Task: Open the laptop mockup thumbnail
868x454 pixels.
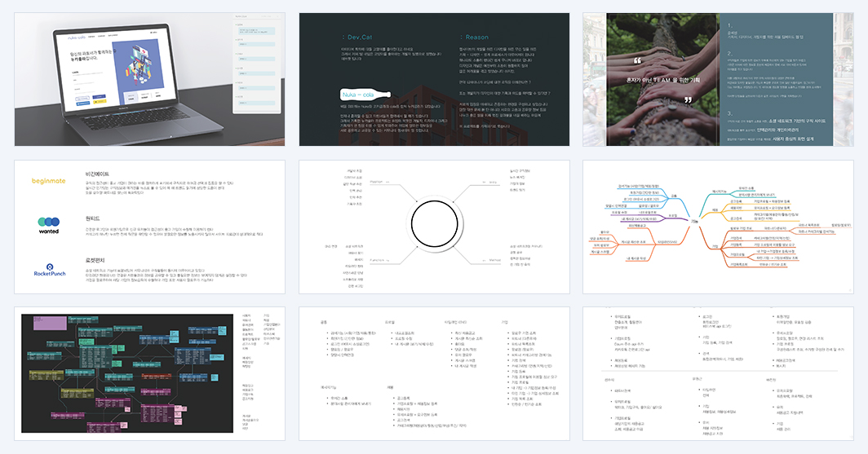Action: pos(149,80)
